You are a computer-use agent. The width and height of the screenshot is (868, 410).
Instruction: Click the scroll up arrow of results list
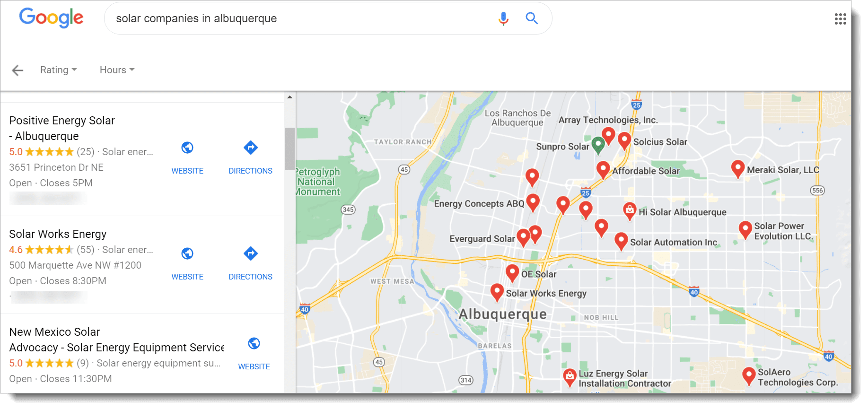[289, 97]
